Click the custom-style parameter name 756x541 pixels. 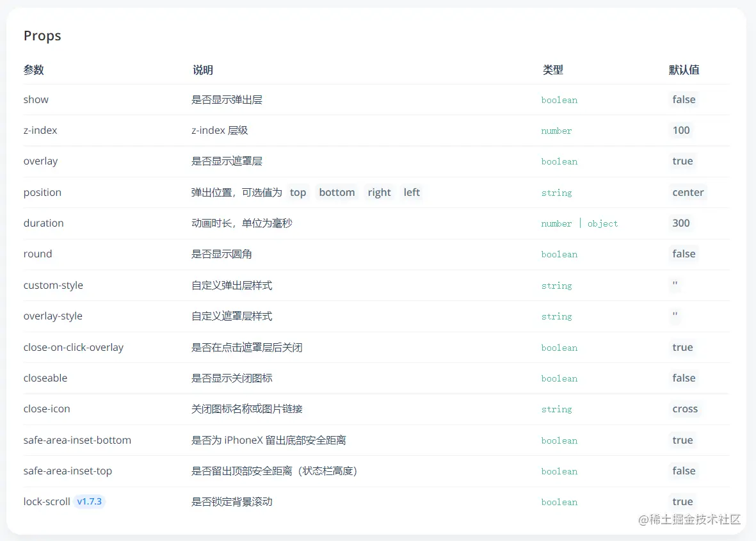pos(54,285)
